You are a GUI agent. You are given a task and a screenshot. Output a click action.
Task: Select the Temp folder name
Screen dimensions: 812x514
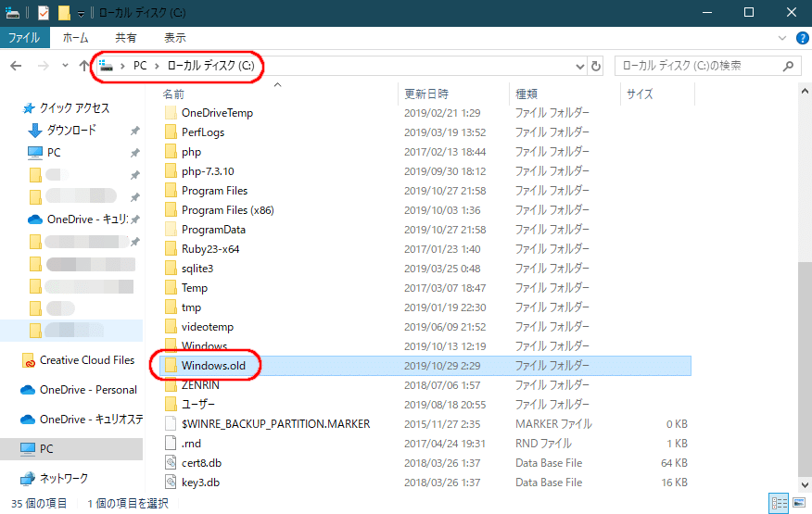click(195, 288)
